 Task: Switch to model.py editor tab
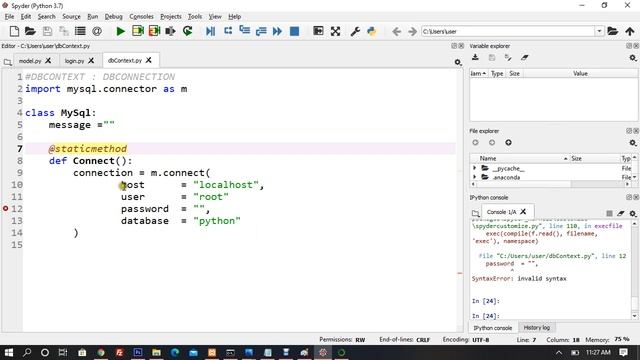coord(30,60)
